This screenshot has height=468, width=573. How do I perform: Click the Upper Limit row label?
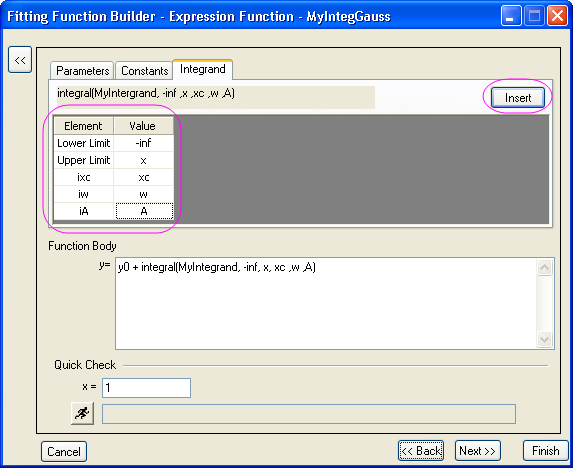[x=84, y=160]
